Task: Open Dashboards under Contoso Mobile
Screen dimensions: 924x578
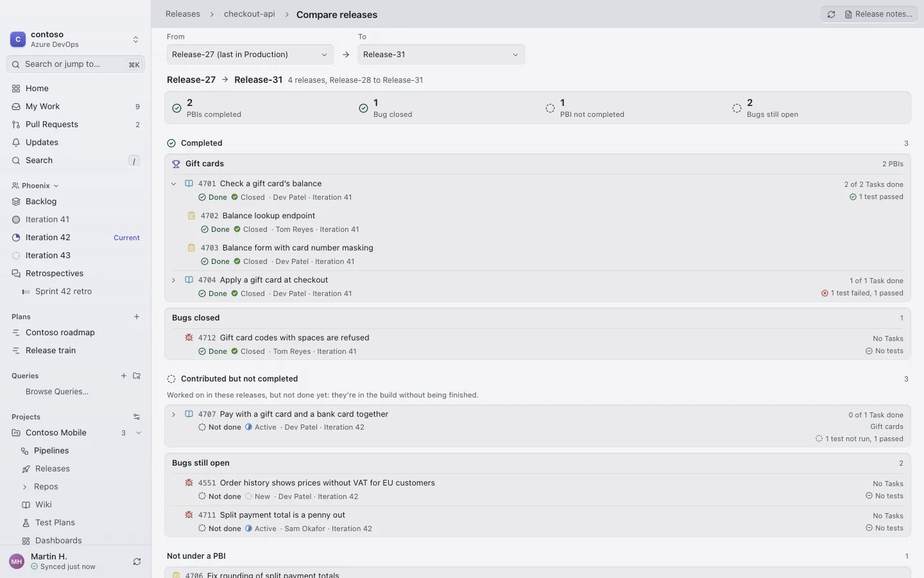Action: click(x=76, y=541)
